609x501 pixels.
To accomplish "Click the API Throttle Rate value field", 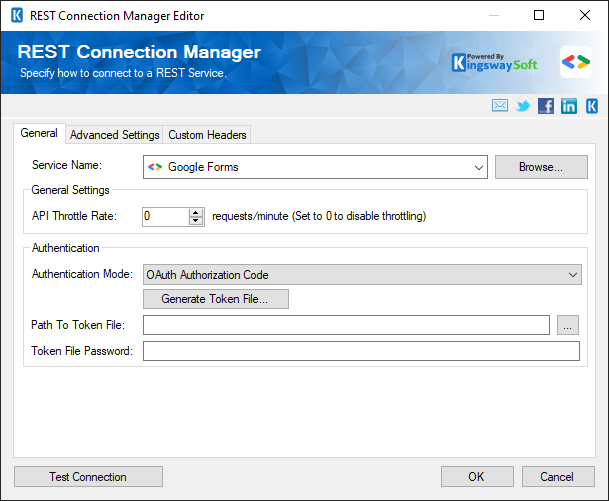I will click(x=166, y=216).
